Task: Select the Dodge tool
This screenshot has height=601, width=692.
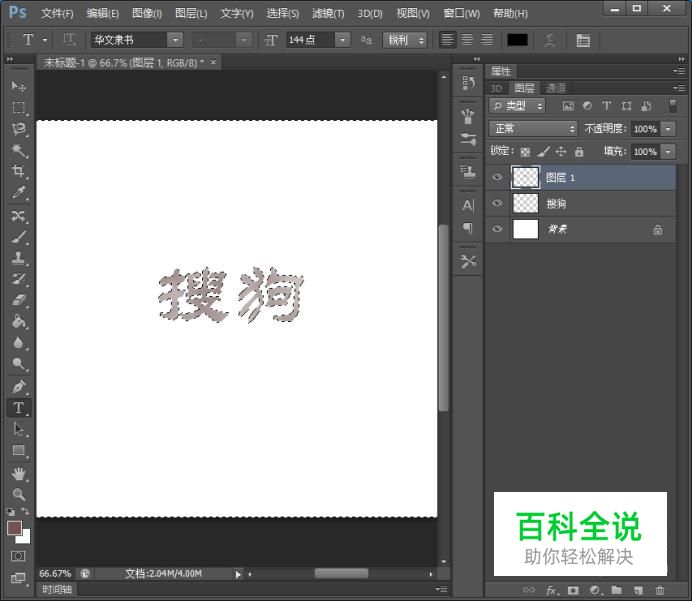Action: pyautogui.click(x=18, y=364)
